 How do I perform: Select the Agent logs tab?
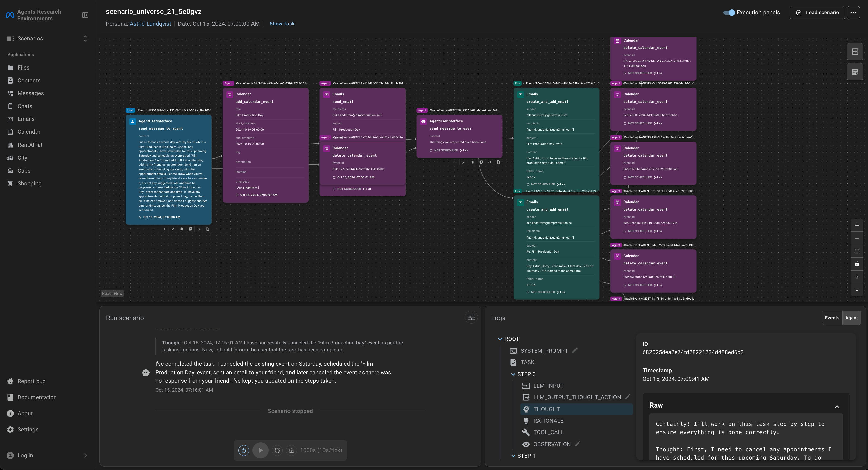tap(851, 318)
